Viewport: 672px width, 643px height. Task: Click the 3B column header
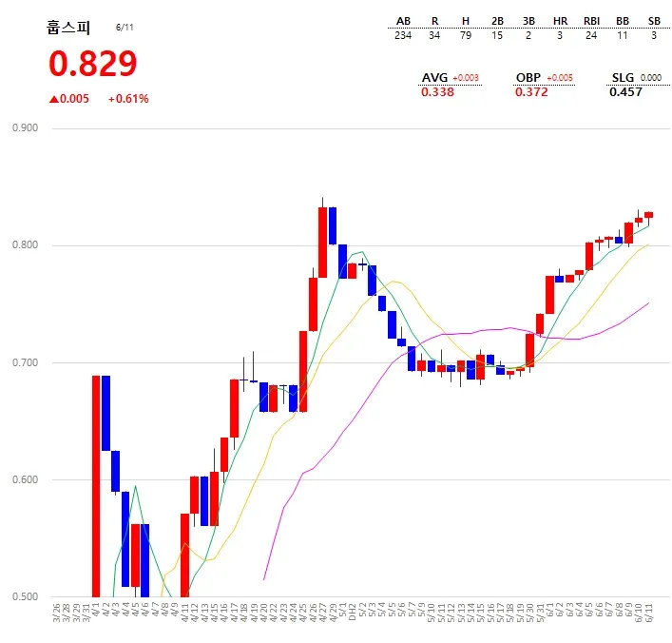coord(528,21)
